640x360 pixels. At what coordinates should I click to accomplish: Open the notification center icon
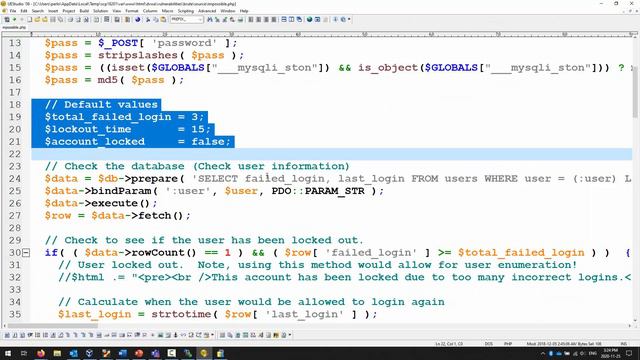(629, 353)
